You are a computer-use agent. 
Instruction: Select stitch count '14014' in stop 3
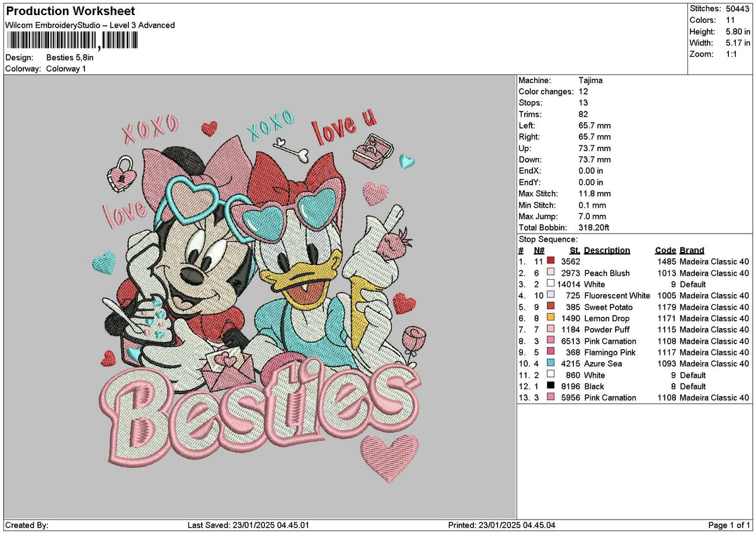(568, 284)
